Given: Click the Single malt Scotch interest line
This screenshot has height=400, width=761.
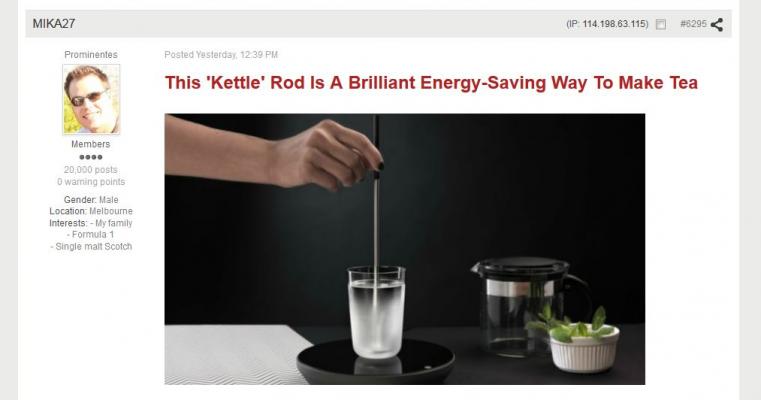Looking at the screenshot, I should click(91, 247).
